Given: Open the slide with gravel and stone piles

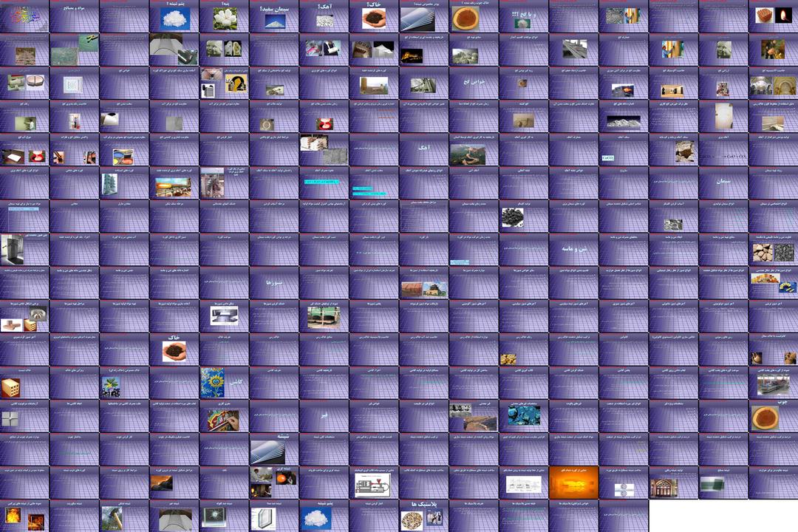Looking at the screenshot, I should point(773,250).
